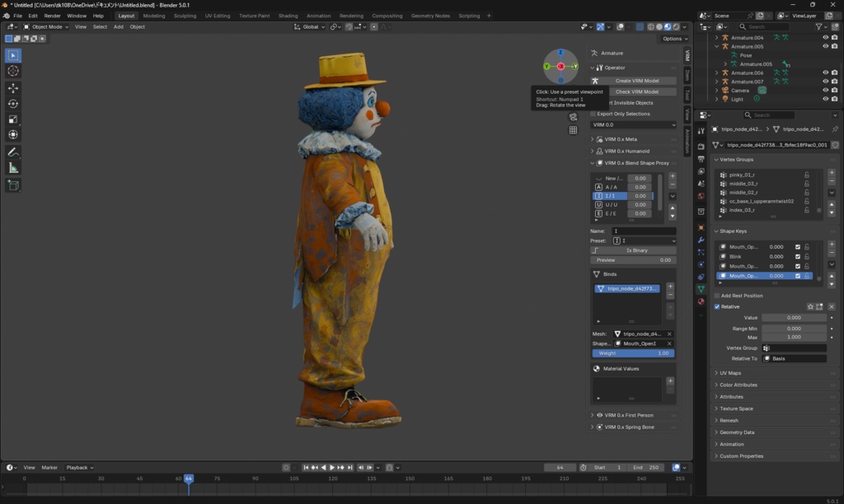The image size is (844, 504).
Task: Open Global transform orientation dropdown
Action: 310,27
